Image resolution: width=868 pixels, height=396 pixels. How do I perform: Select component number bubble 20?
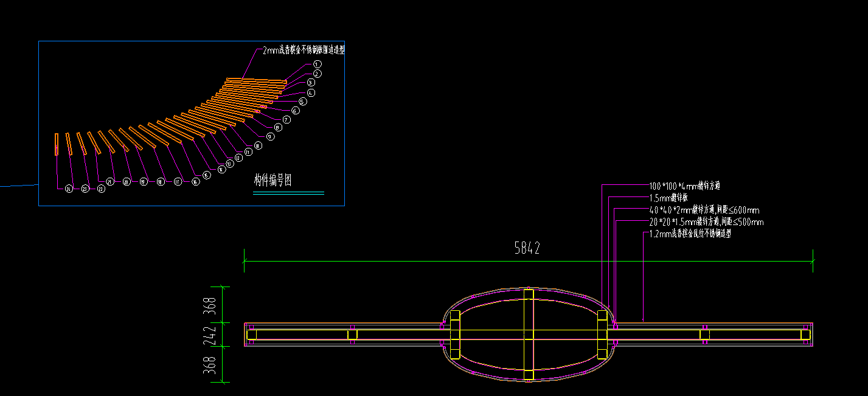127,181
